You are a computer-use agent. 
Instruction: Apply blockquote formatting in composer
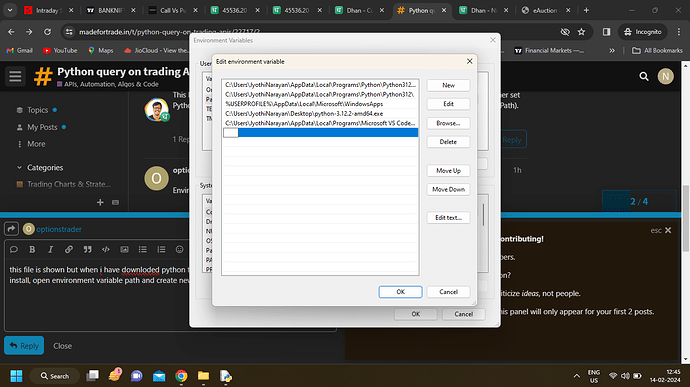point(88,250)
